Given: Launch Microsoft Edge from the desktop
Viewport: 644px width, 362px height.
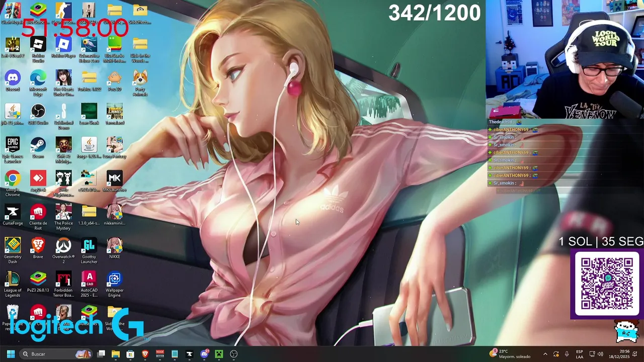Looking at the screenshot, I should click(x=38, y=83).
